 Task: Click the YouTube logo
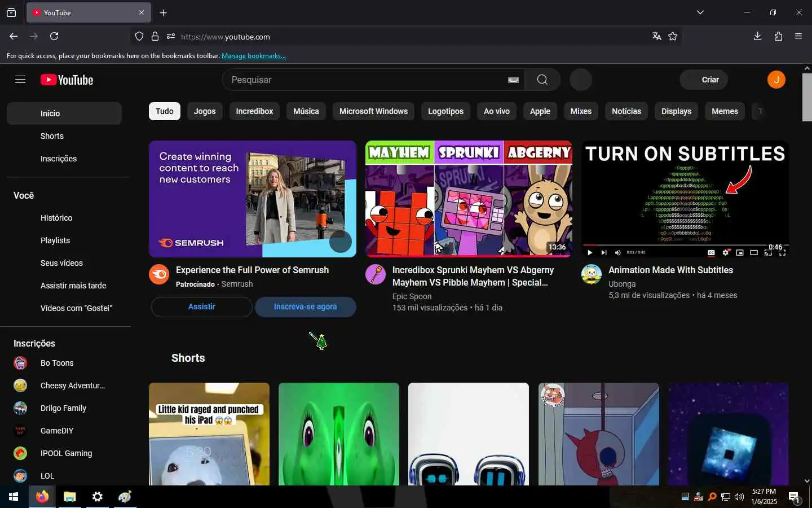(x=67, y=80)
